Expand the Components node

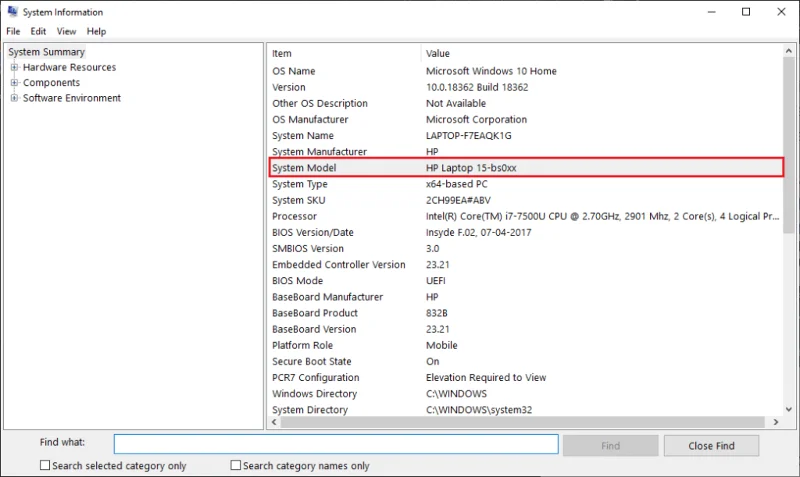coord(14,83)
